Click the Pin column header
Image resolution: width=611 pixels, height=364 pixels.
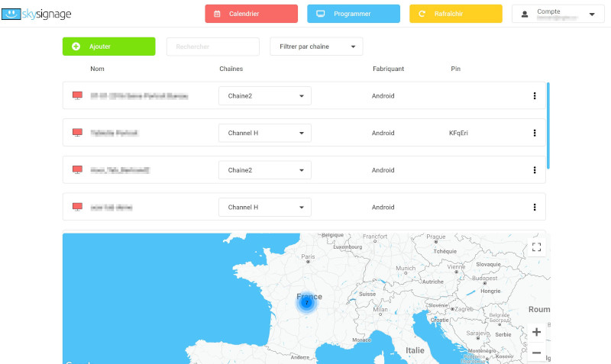pos(455,69)
